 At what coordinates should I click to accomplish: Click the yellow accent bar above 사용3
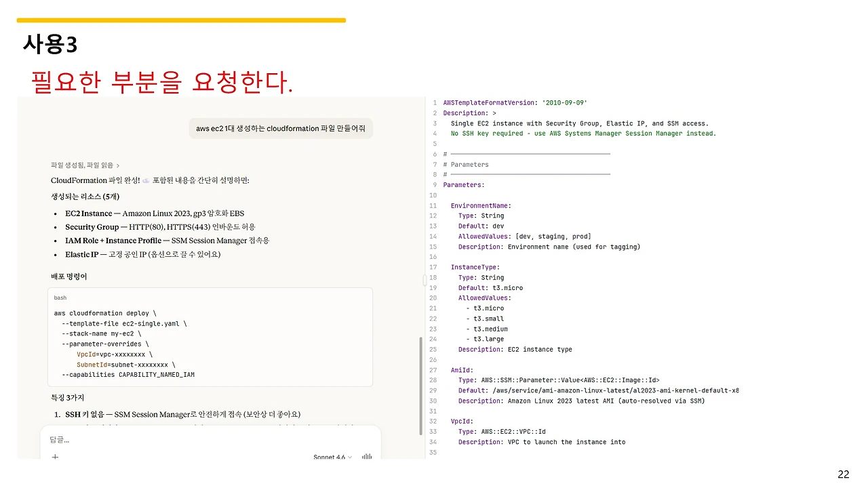pos(181,20)
